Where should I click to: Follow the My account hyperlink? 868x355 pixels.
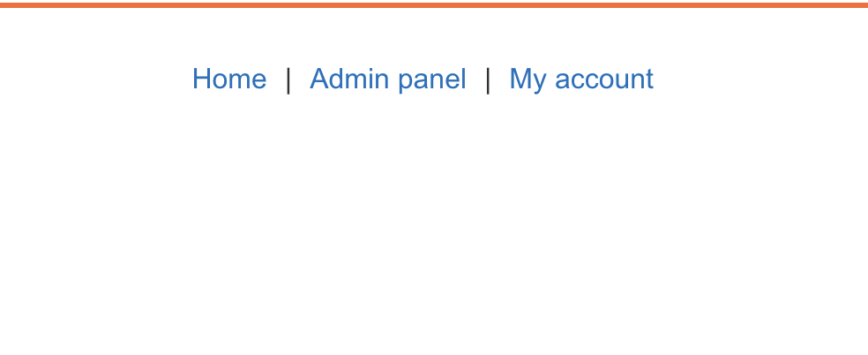[581, 79]
